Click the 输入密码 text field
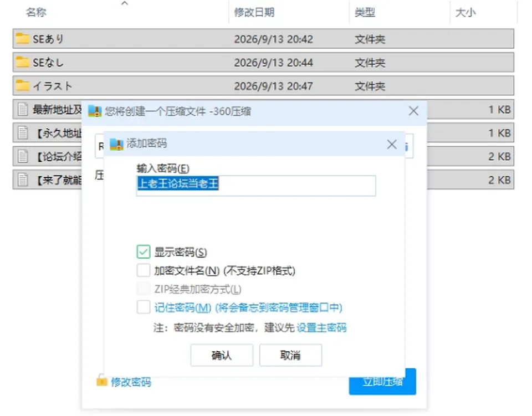The image size is (532, 416). [x=256, y=186]
